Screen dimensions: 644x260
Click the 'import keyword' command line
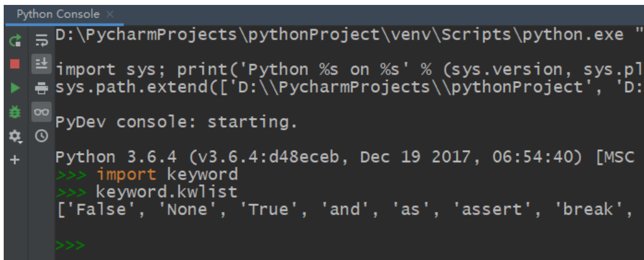(167, 175)
